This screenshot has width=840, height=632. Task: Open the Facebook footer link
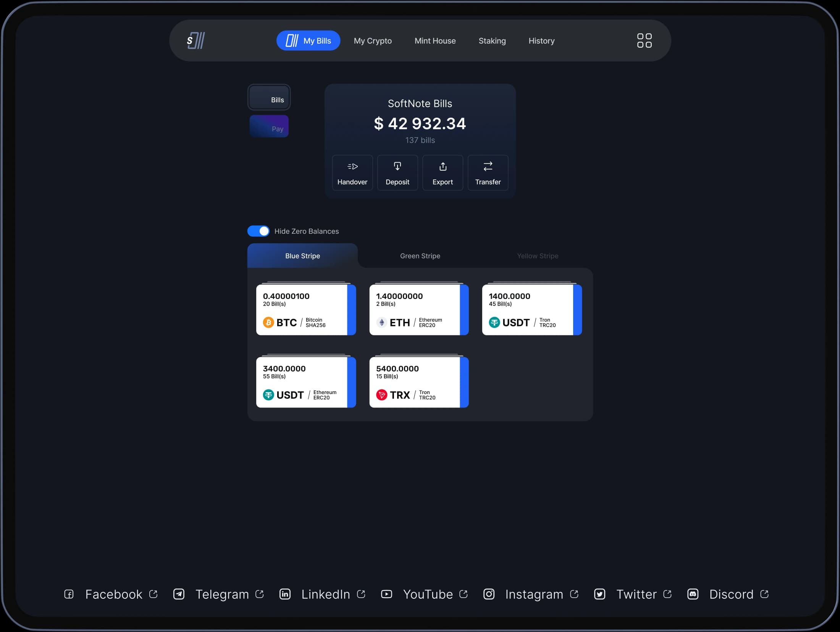click(113, 594)
